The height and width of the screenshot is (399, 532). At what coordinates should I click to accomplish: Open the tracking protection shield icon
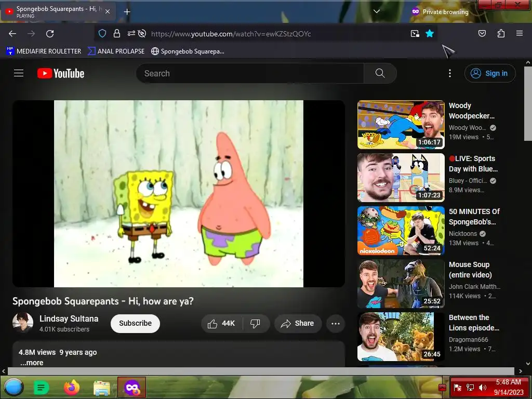click(102, 33)
